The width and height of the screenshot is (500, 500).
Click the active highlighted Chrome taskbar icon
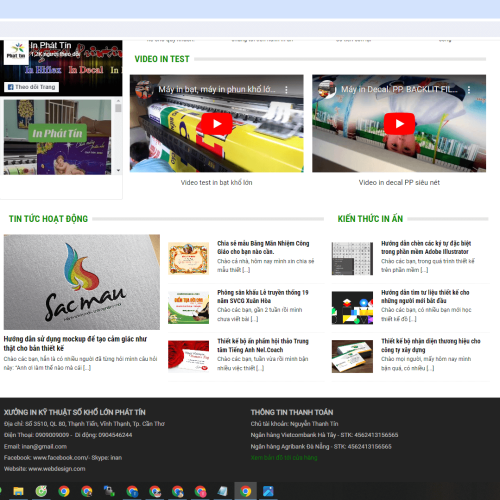point(246,491)
